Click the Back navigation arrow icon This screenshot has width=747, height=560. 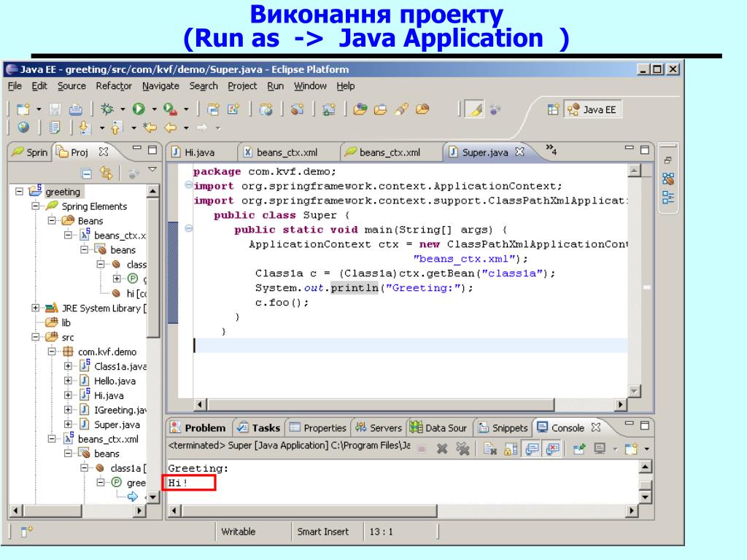170,128
